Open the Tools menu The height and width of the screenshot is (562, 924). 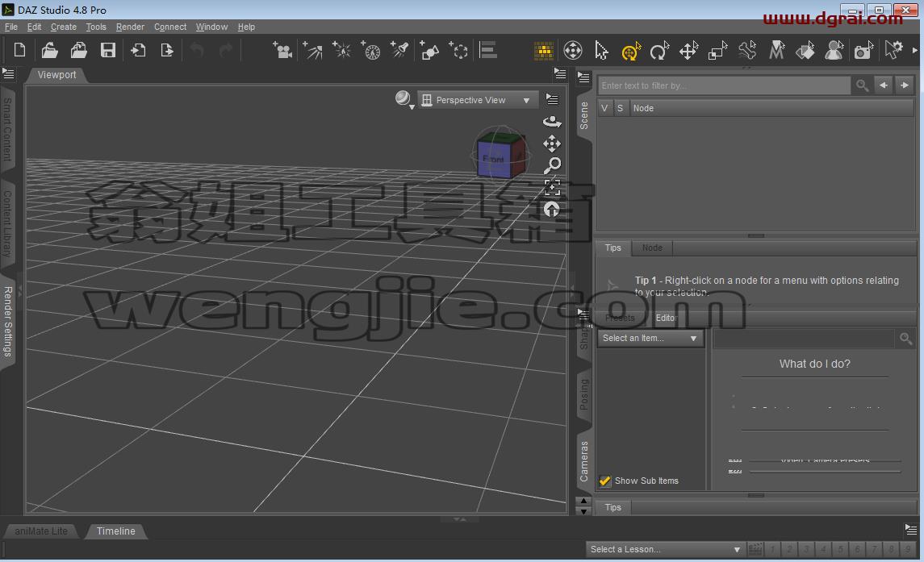96,27
